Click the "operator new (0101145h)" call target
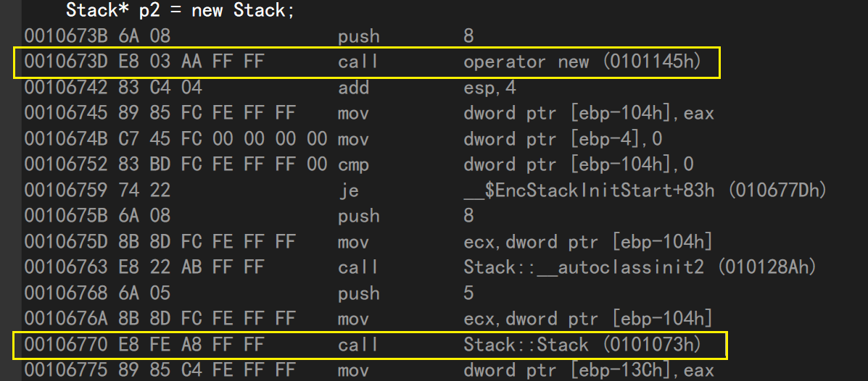Screen dimensions: 868x381 click(582, 62)
